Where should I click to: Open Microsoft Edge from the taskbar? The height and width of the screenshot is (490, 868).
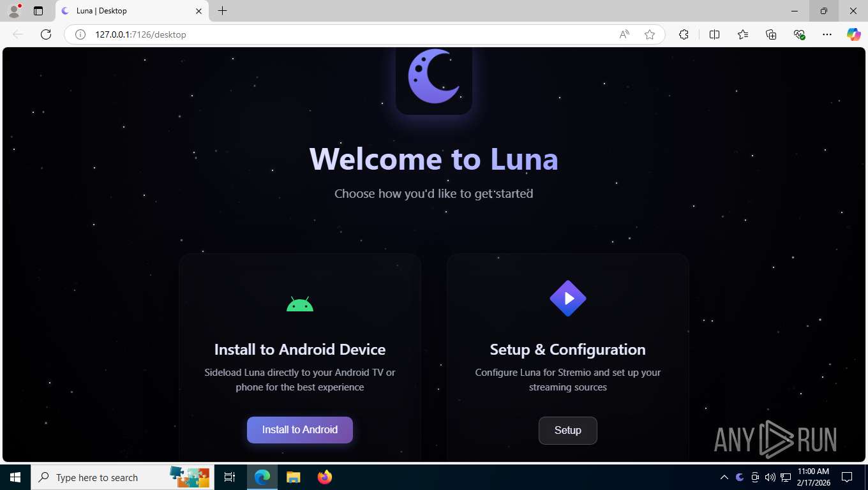pos(262,477)
